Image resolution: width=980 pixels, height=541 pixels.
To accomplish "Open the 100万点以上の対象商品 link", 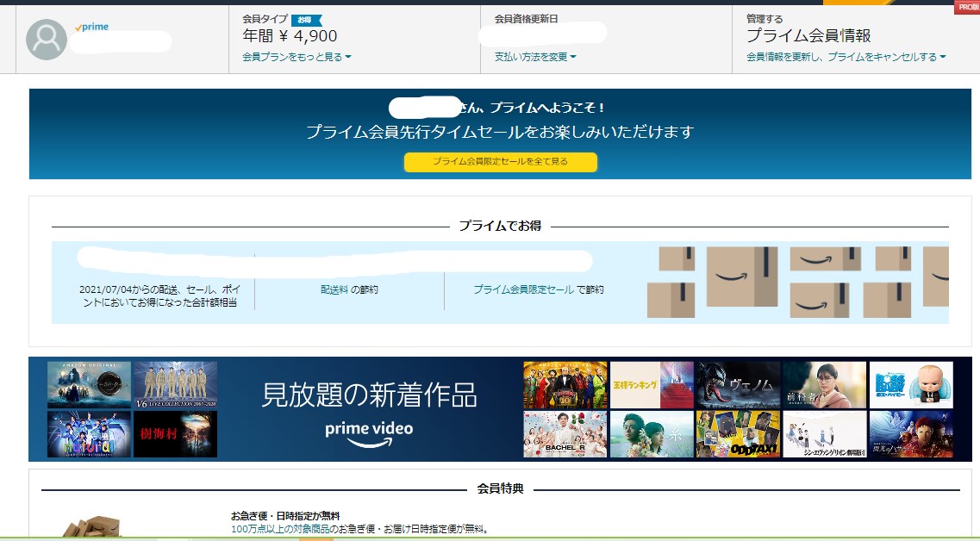I will coord(280,529).
